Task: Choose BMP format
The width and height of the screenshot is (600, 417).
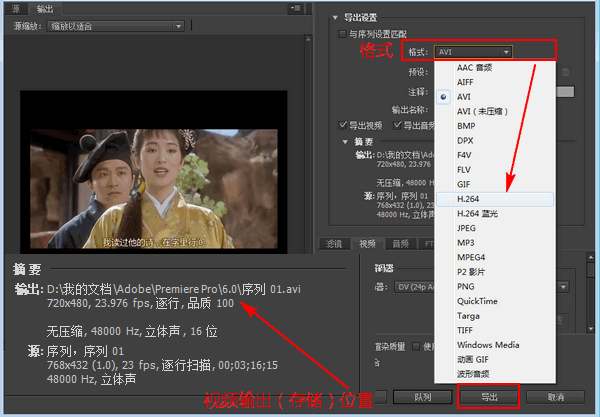Action: (495, 126)
